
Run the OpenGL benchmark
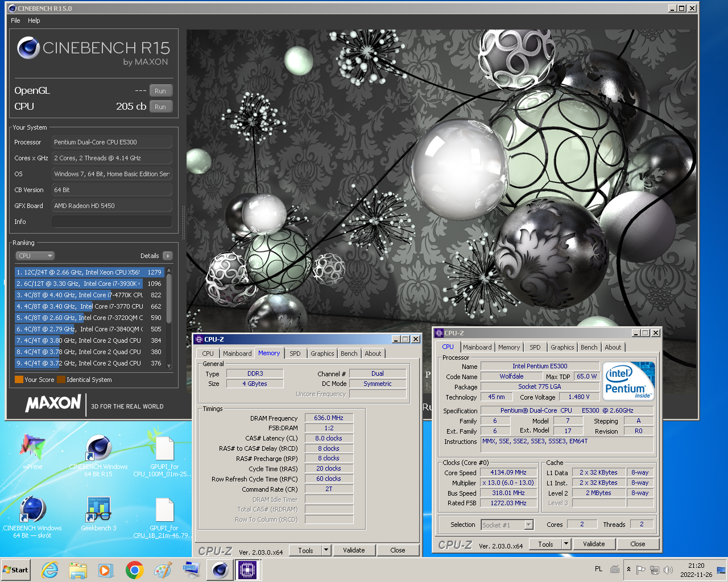(x=160, y=91)
